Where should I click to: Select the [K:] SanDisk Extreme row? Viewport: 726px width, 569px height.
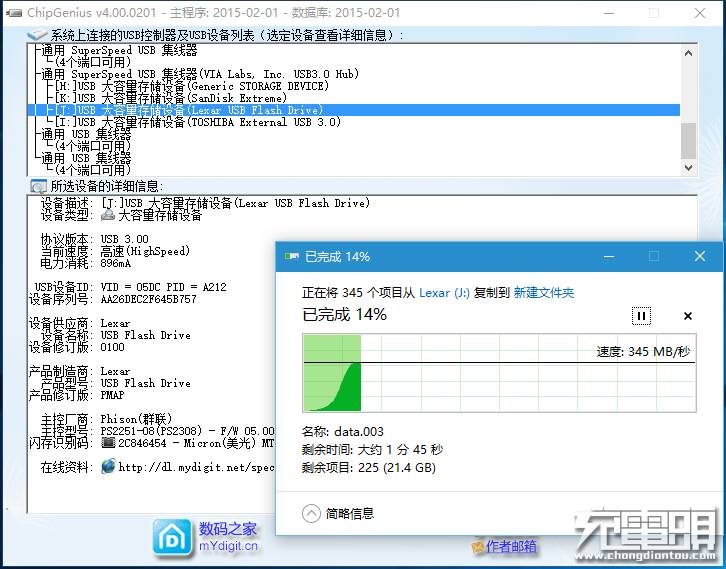171,98
